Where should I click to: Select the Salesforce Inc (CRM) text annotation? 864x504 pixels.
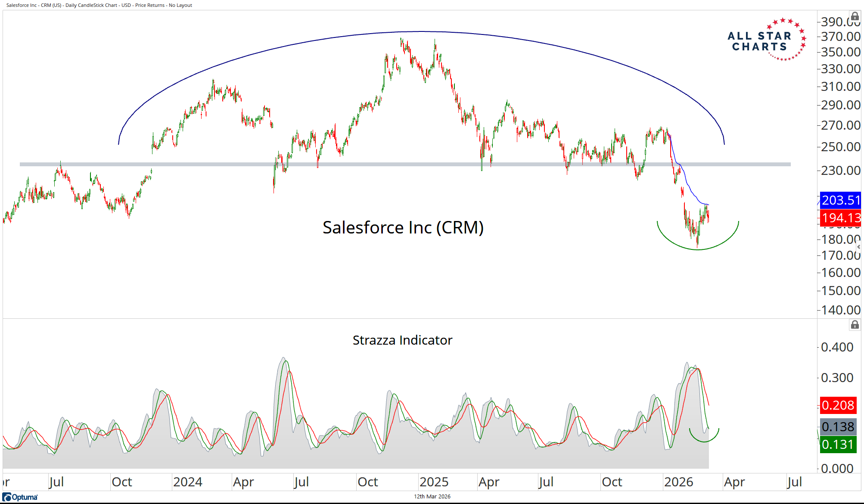coord(403,227)
